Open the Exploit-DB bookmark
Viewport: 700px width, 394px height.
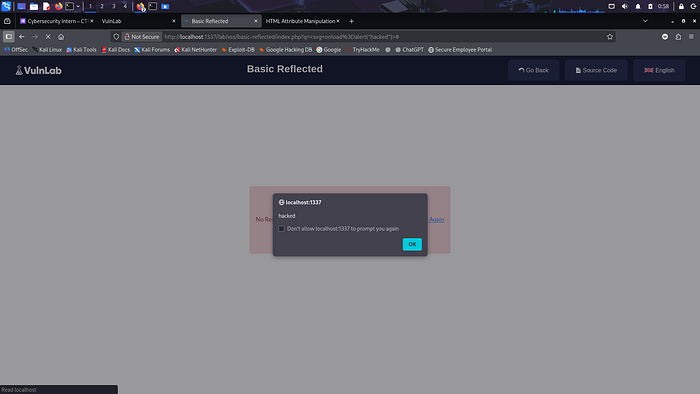(238, 50)
